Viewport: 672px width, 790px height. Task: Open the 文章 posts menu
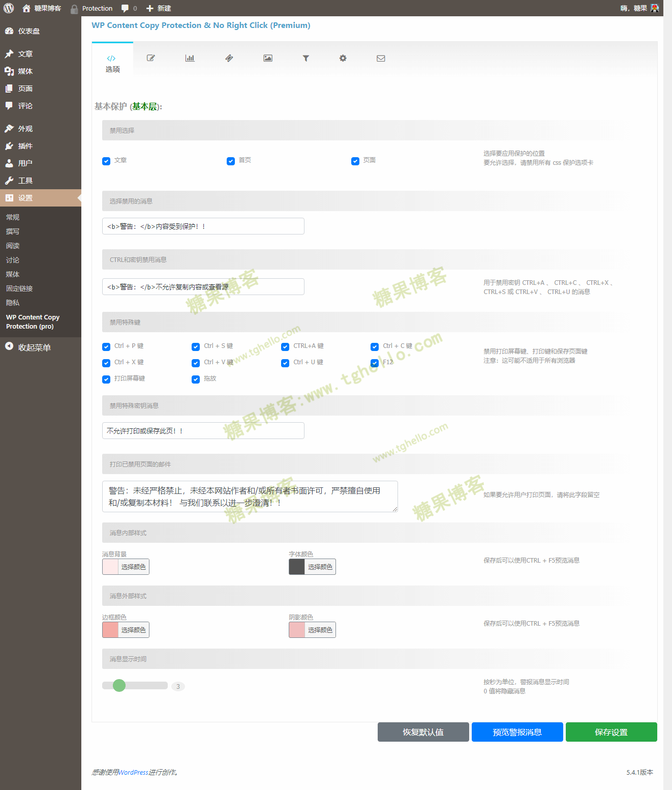click(x=41, y=54)
